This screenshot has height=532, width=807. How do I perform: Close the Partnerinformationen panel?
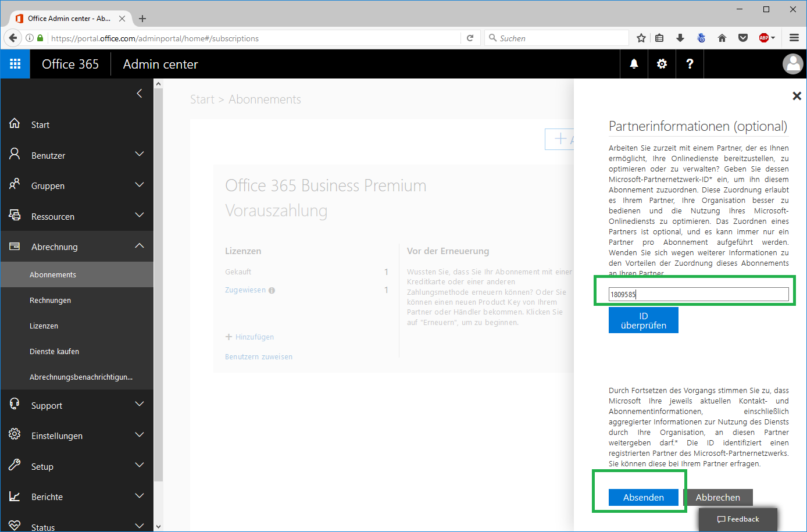(x=797, y=96)
